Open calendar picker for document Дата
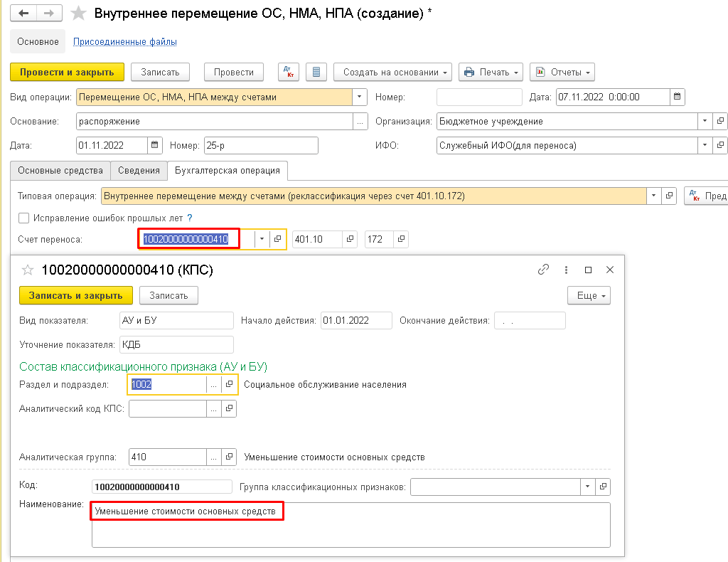The image size is (728, 562). pos(678,97)
